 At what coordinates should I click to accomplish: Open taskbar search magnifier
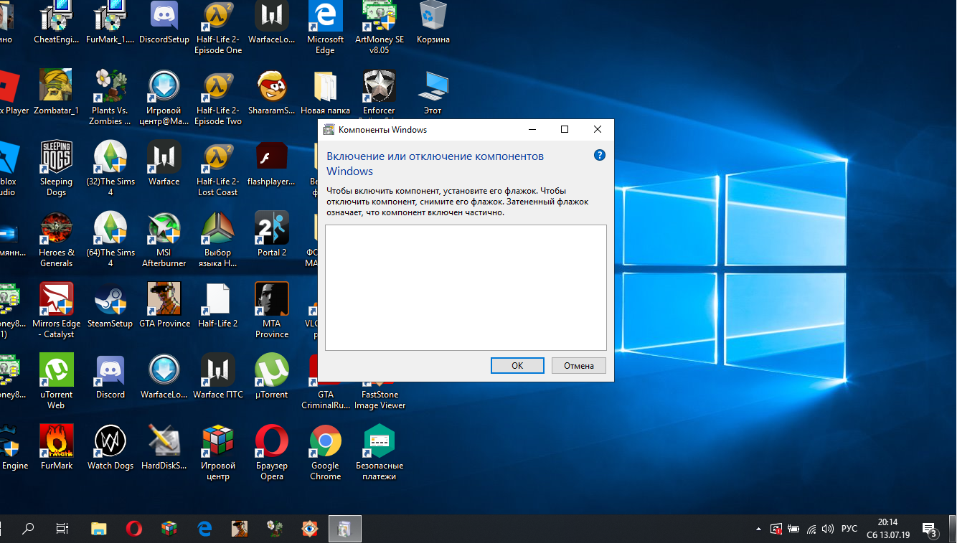coord(28,529)
